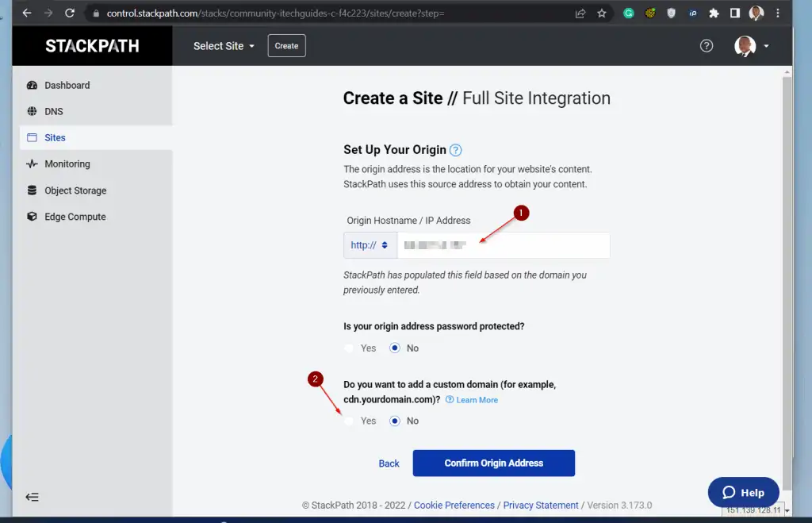The image size is (812, 523).
Task: Click the Grammarly extension icon in the browser toolbar
Action: pos(629,13)
